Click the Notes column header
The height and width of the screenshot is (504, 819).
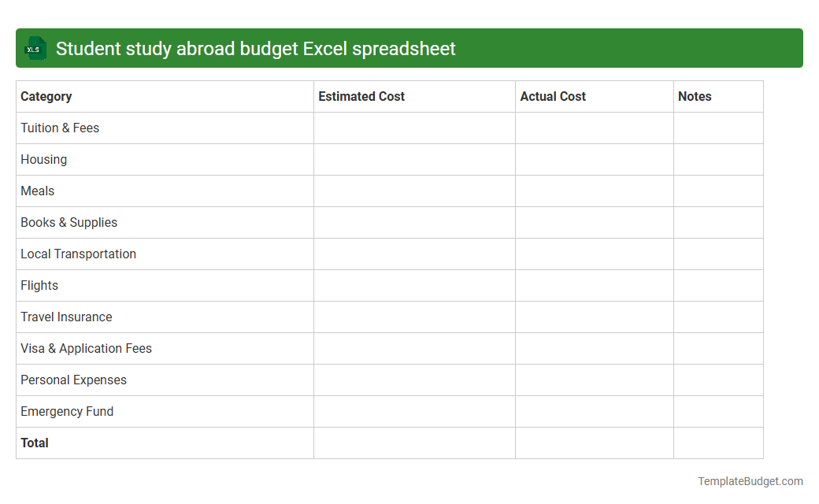[x=695, y=96]
